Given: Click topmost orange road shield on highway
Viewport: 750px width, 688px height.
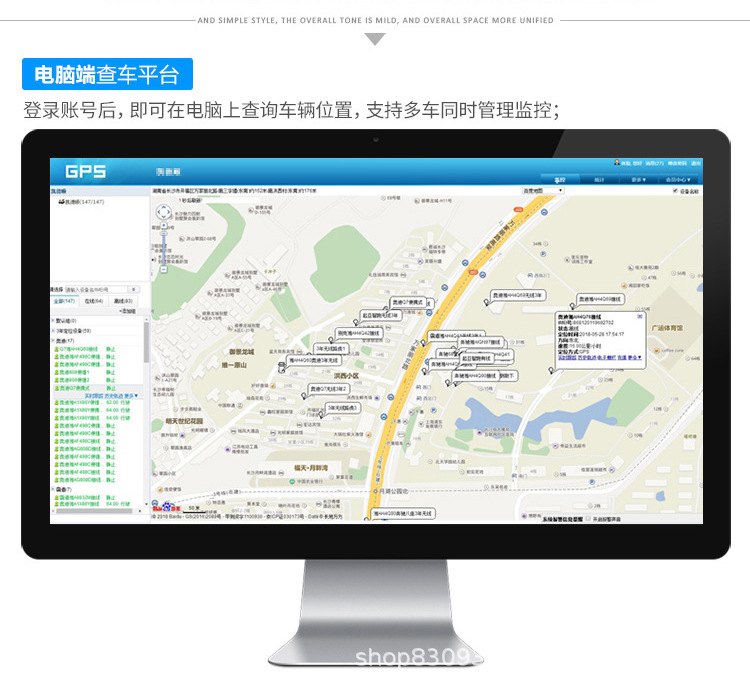Looking at the screenshot, I should click(x=518, y=210).
